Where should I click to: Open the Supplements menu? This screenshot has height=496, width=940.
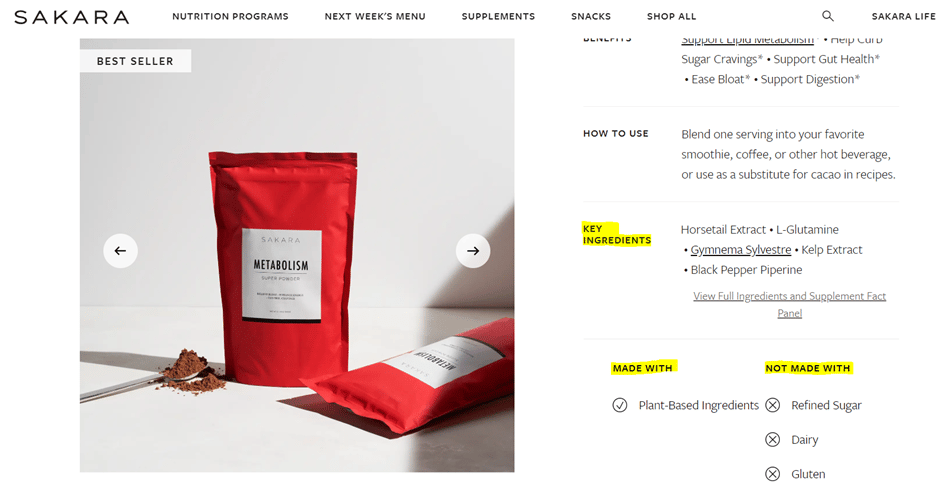pyautogui.click(x=498, y=16)
